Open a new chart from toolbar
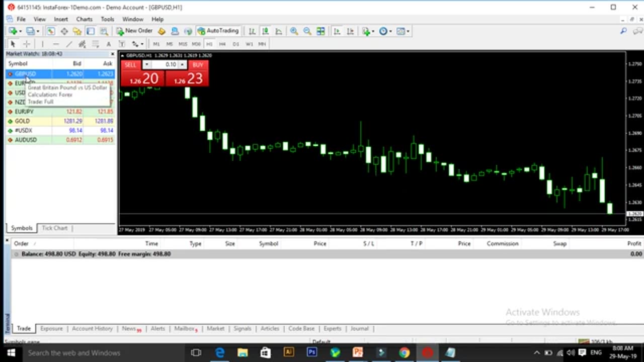 click(12, 31)
